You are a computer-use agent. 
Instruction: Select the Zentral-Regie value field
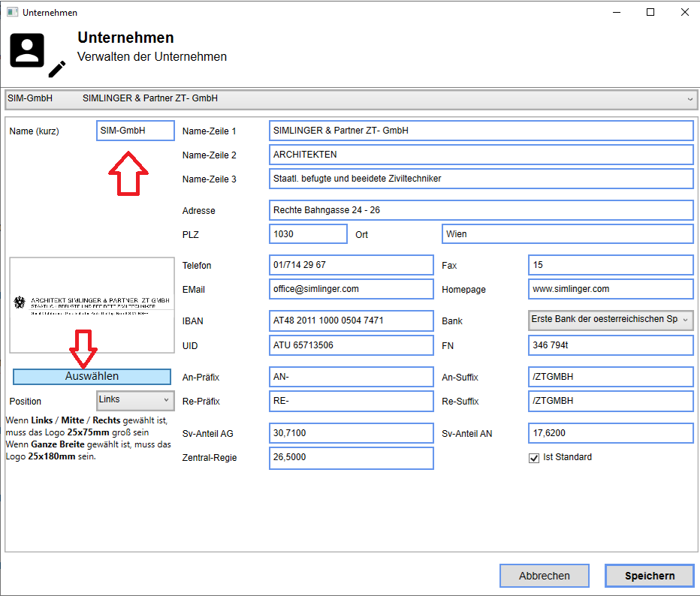(351, 457)
